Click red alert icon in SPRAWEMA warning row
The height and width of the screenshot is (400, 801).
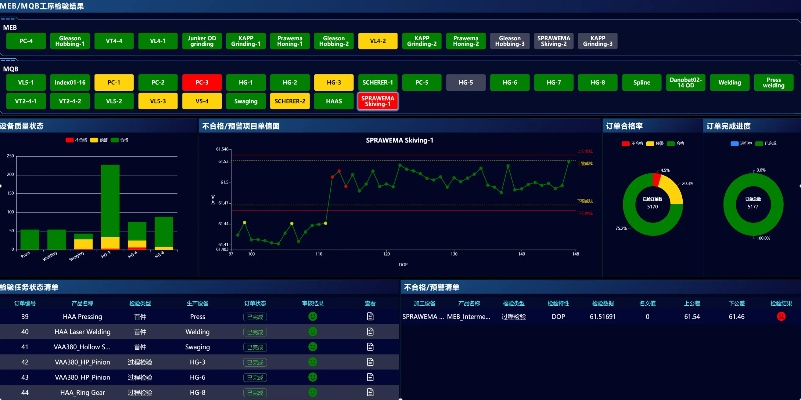coord(781,316)
